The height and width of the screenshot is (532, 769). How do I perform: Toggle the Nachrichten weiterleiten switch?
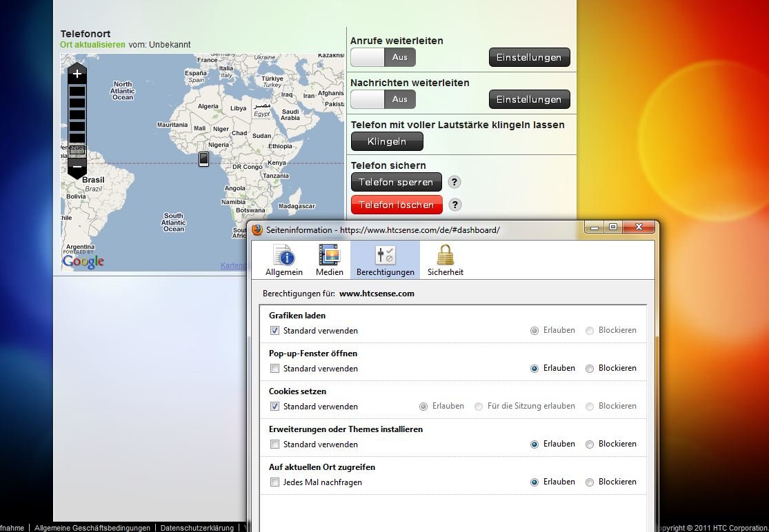(x=383, y=99)
